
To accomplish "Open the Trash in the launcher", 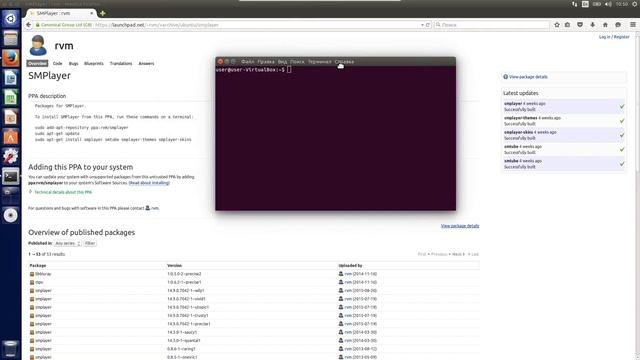I will pyautogui.click(x=11, y=349).
